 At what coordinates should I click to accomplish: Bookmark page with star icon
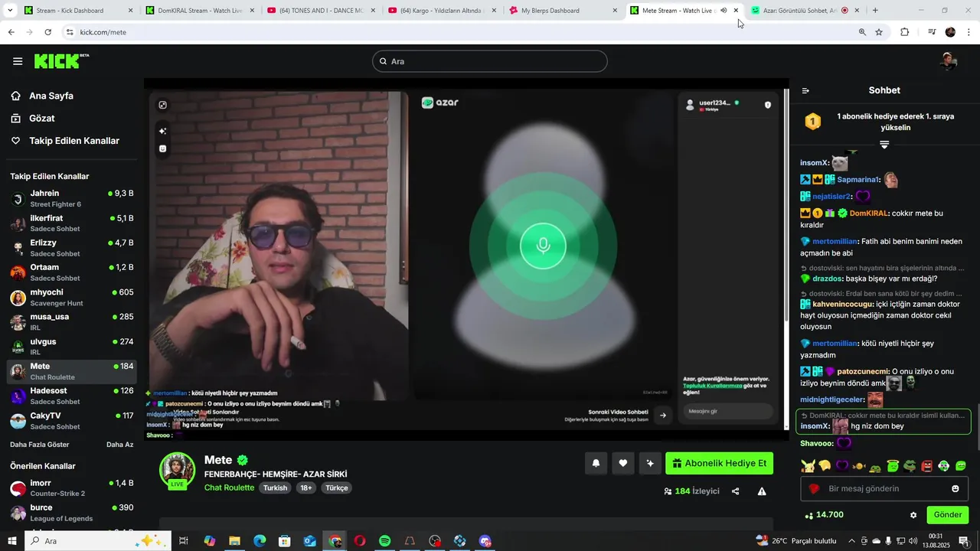click(x=879, y=32)
